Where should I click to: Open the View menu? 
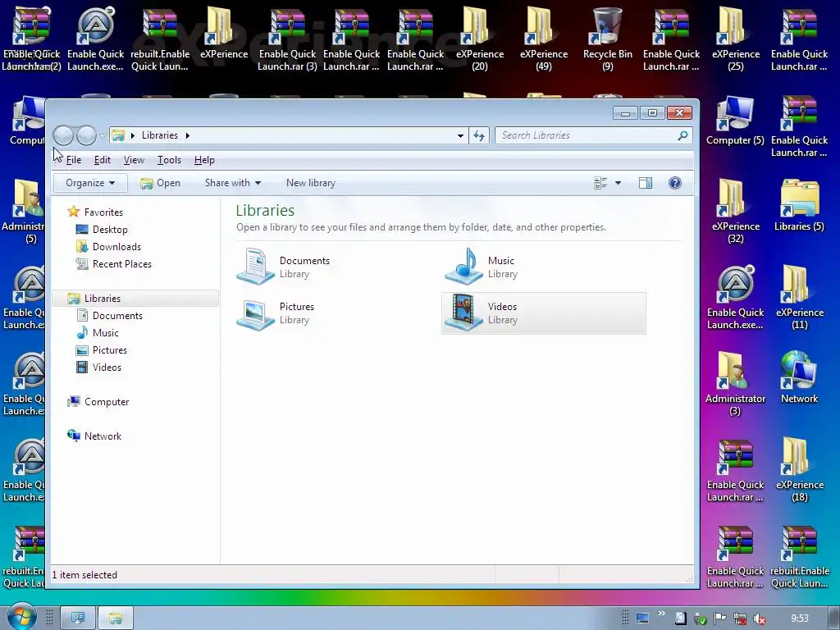coord(134,160)
